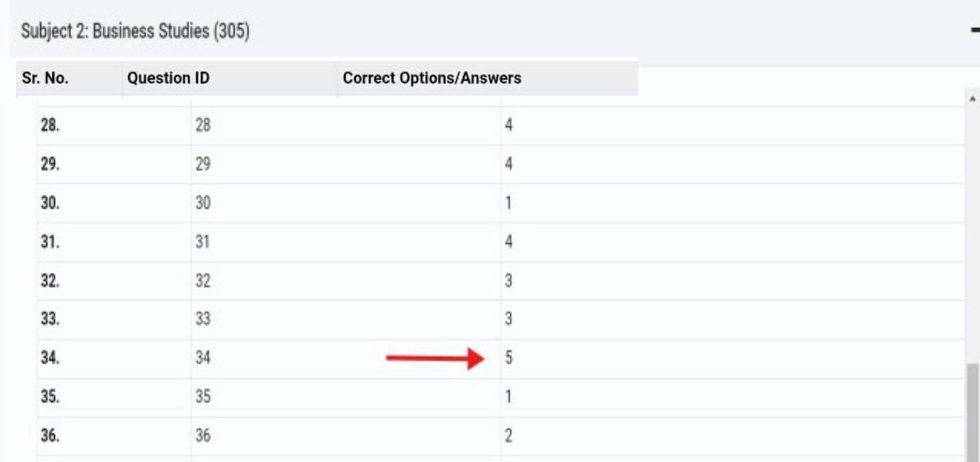The width and height of the screenshot is (980, 462).
Task: Click the vertical scrollbar thumb
Action: point(973,410)
